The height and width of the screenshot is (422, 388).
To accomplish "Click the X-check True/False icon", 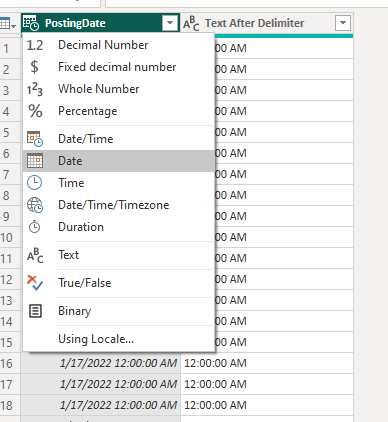I will [35, 283].
